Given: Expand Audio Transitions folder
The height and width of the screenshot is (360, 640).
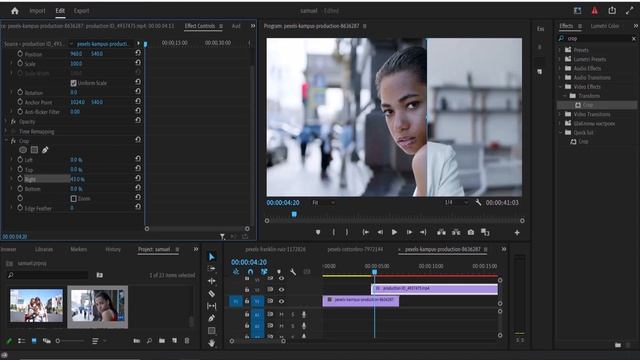Looking at the screenshot, I should point(560,78).
